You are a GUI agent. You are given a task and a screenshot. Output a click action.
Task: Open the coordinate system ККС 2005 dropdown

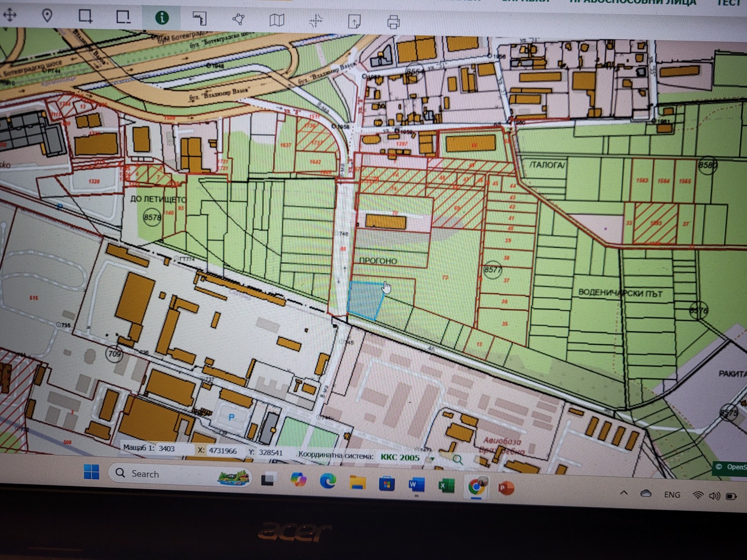tap(432, 458)
